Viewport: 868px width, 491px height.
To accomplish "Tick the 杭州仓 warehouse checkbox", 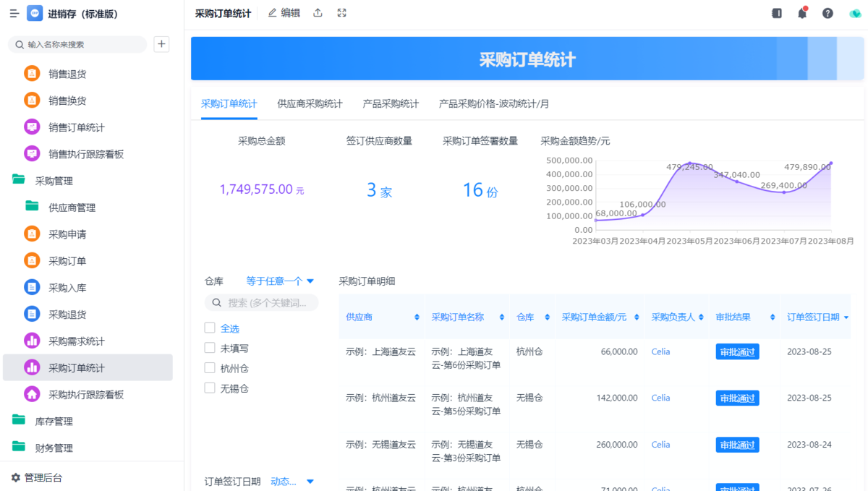I will (x=210, y=368).
